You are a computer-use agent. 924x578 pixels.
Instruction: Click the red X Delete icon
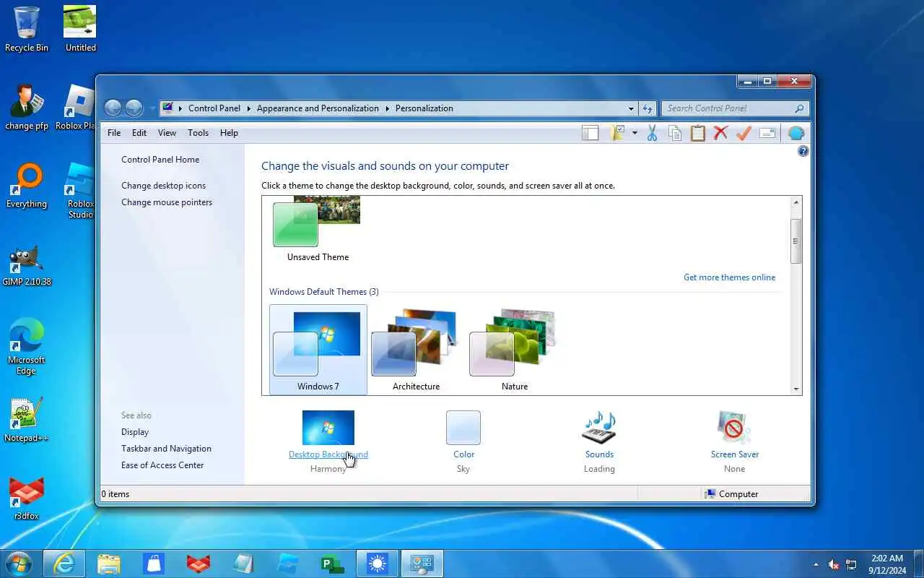tap(720, 133)
